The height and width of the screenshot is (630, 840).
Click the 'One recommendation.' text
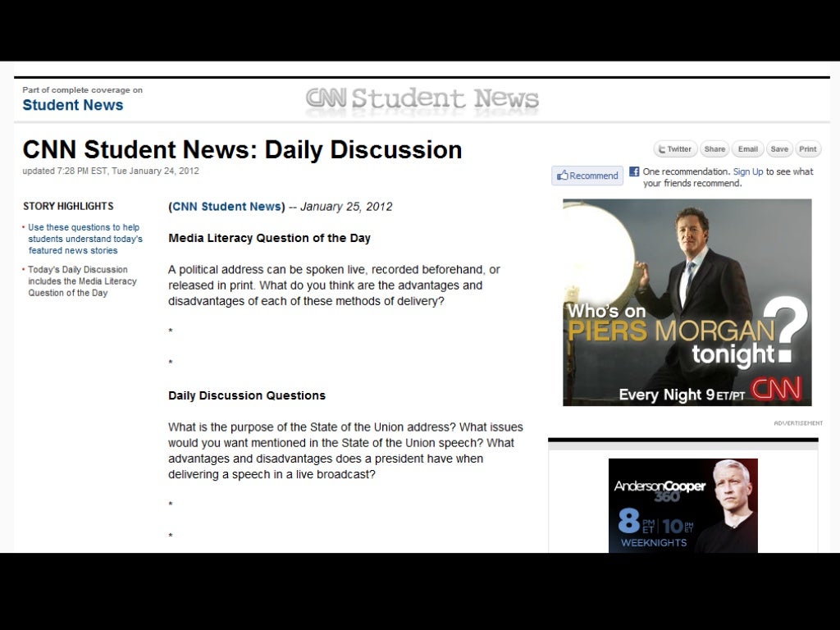tap(687, 171)
